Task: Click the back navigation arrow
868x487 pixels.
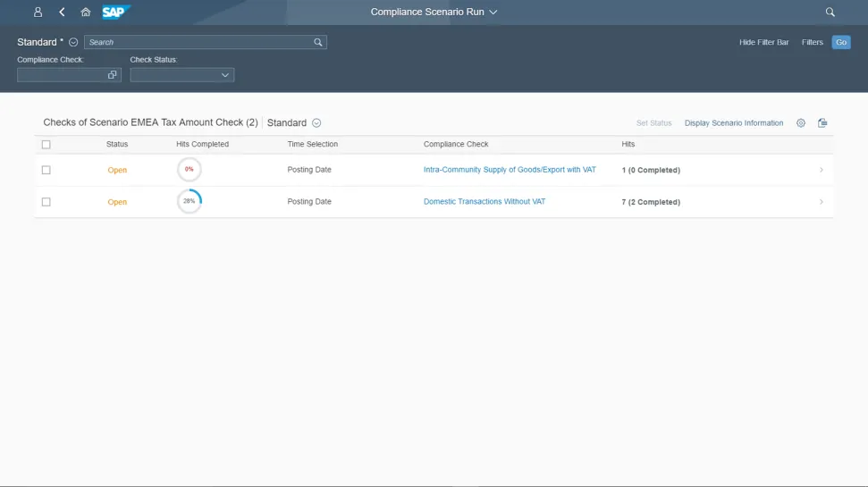Action: (62, 13)
